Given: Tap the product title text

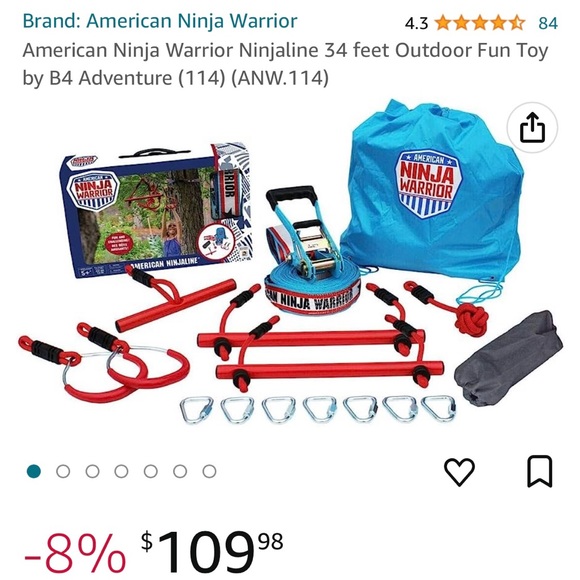Looking at the screenshot, I should coord(285,64).
